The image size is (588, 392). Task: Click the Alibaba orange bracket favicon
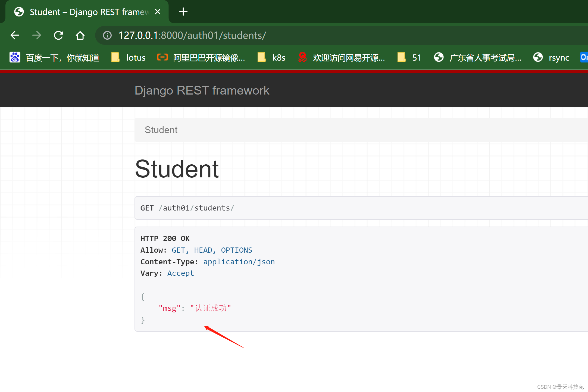(162, 57)
